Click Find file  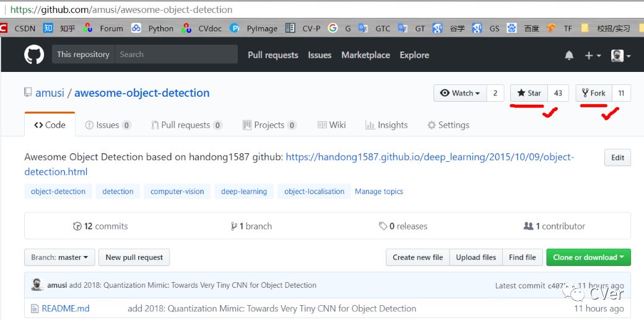point(523,257)
